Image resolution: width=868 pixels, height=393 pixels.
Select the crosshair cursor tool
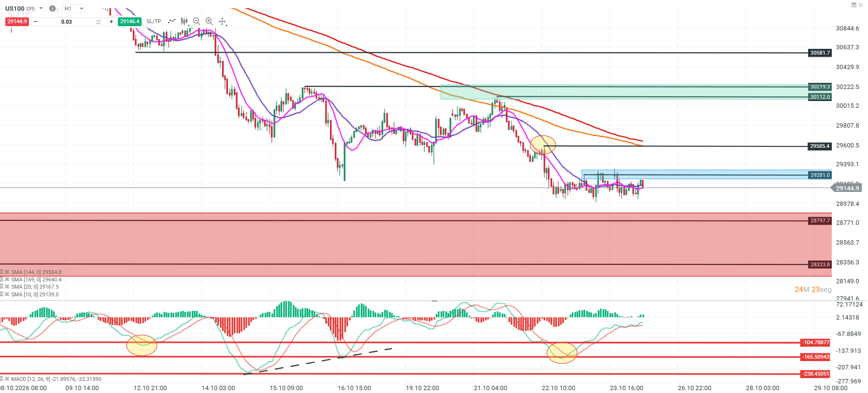click(222, 21)
